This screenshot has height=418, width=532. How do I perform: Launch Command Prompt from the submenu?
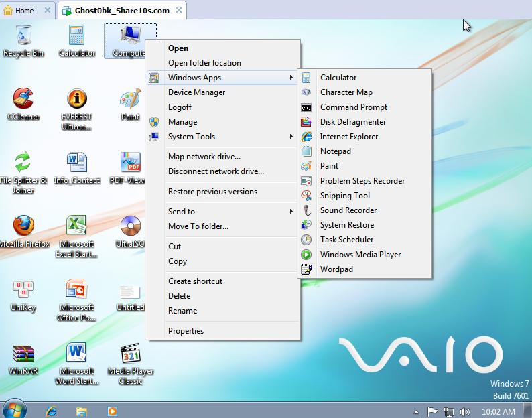coord(364,107)
